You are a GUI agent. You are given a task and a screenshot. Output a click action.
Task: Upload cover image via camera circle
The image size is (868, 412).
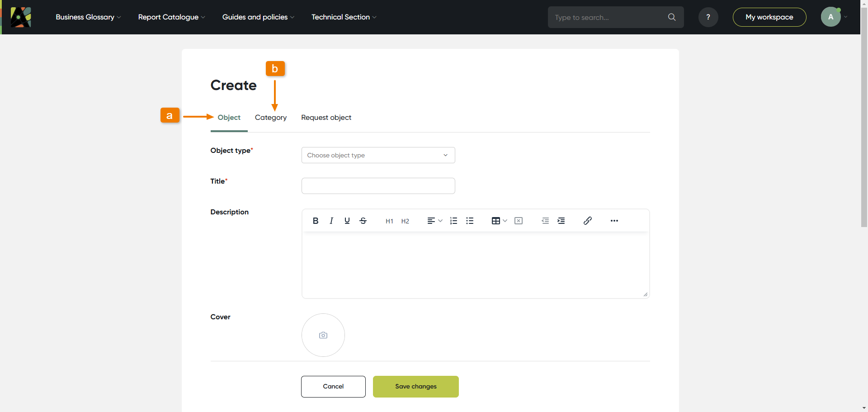[x=323, y=335]
